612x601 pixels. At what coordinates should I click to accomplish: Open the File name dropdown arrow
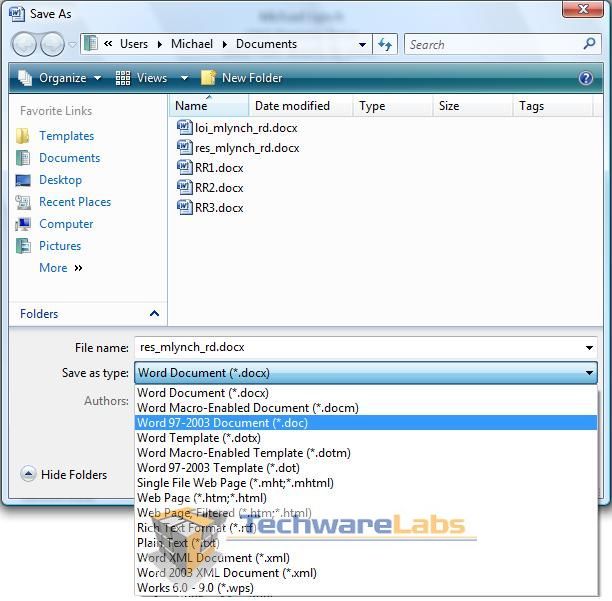tap(589, 348)
